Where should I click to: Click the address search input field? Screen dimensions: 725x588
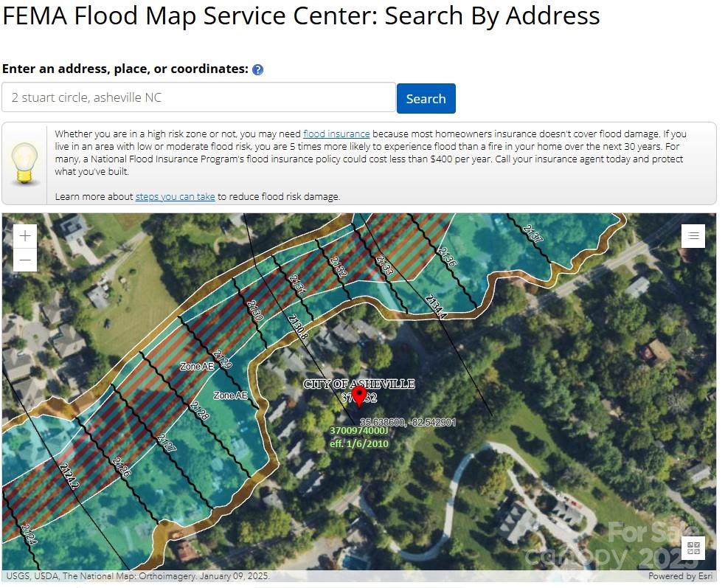point(198,97)
